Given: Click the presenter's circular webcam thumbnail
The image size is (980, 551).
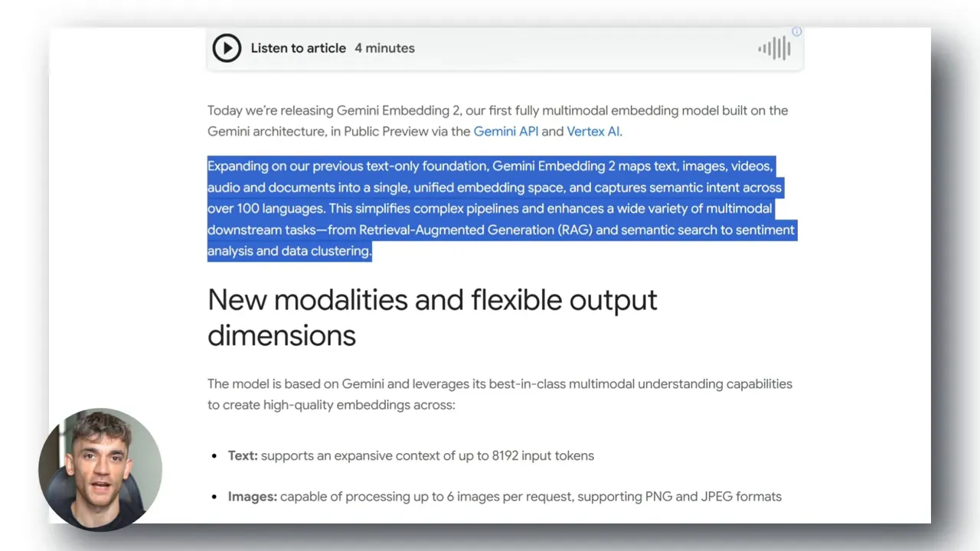Looking at the screenshot, I should click(100, 470).
